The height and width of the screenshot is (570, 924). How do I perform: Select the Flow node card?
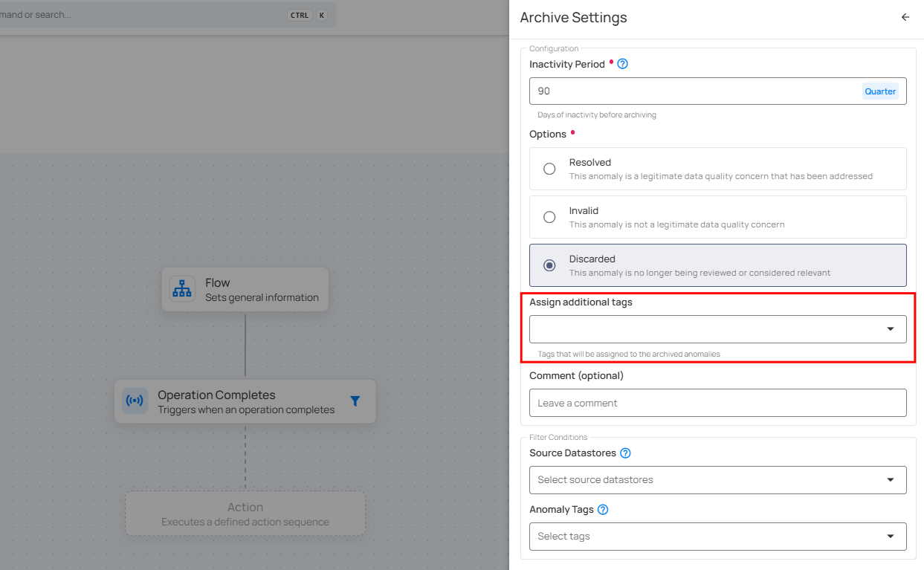tap(245, 288)
